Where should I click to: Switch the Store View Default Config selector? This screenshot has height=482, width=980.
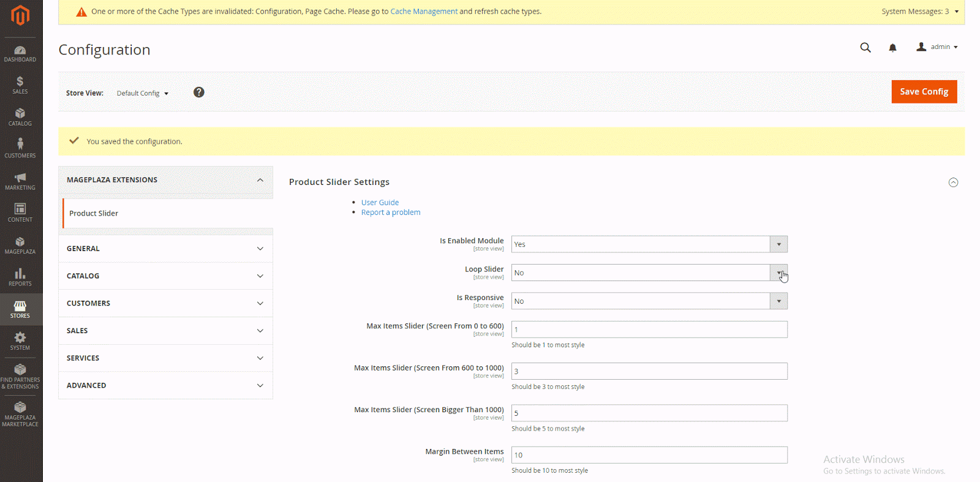142,93
